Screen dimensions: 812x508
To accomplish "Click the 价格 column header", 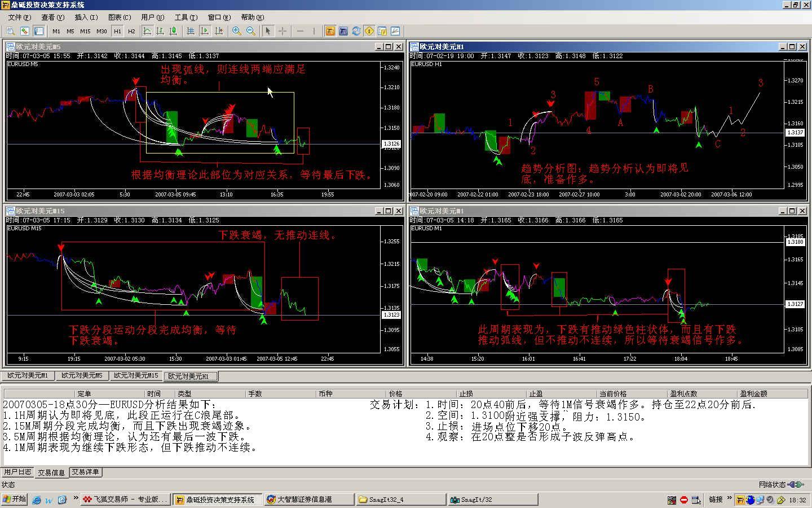I will (x=422, y=393).
